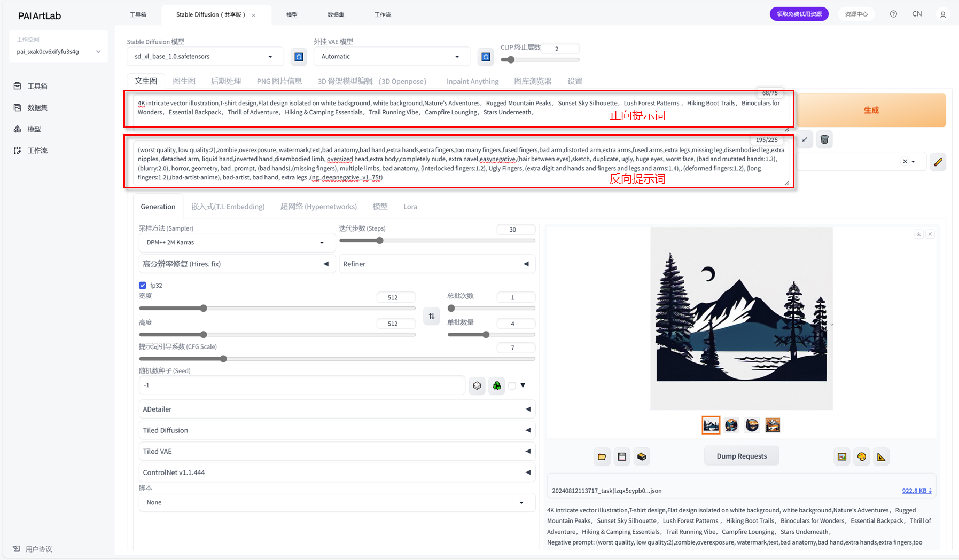Image resolution: width=959 pixels, height=560 pixels.
Task: Open the PNG 图片信息 tab
Action: click(279, 81)
